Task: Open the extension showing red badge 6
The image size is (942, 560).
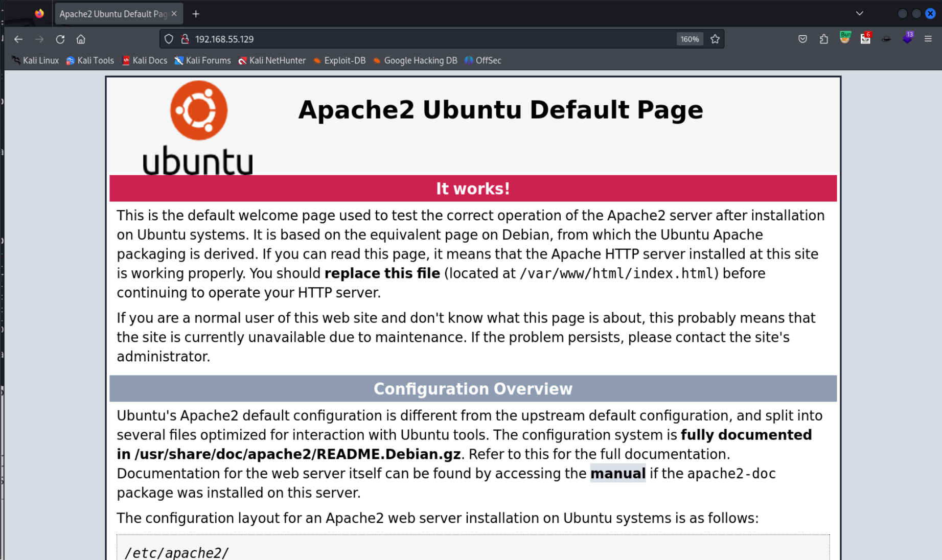Action: (x=865, y=38)
